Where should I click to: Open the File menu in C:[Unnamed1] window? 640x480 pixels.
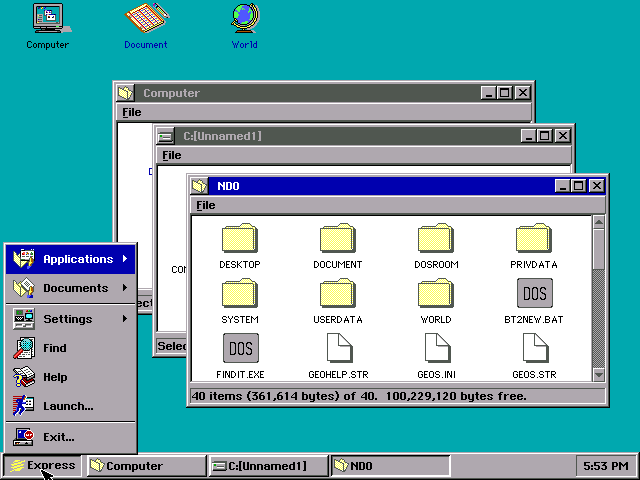click(171, 156)
